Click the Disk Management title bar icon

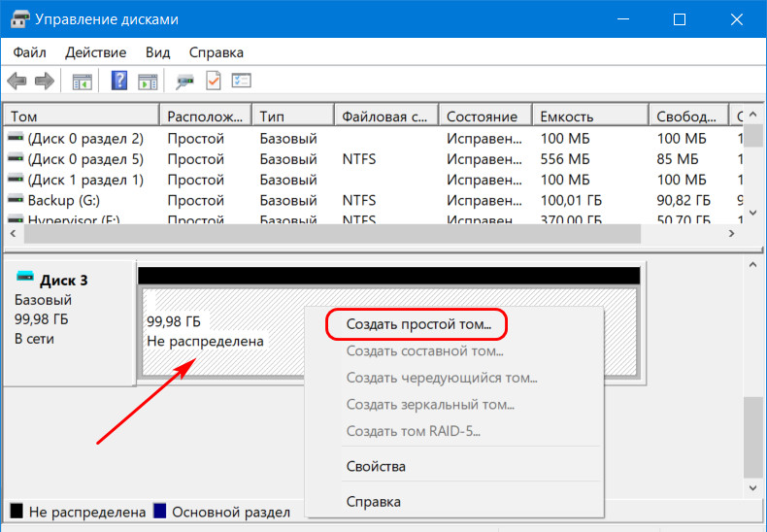(x=20, y=19)
